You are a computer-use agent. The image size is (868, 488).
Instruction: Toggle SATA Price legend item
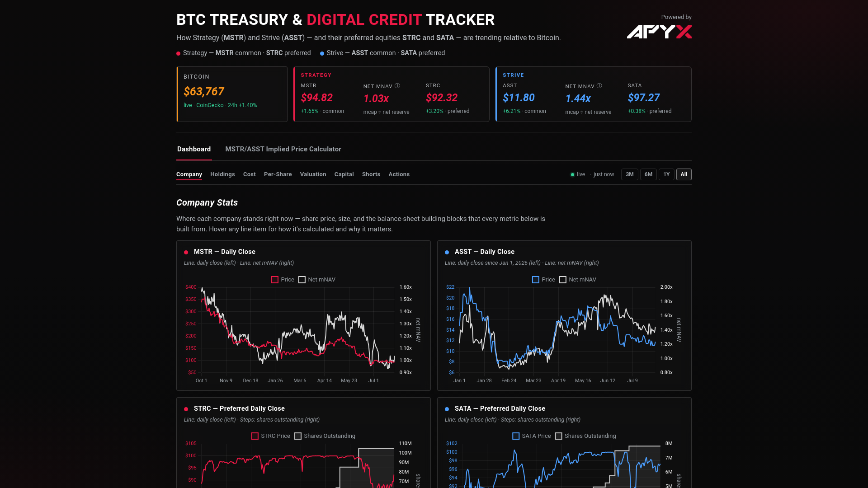click(532, 436)
